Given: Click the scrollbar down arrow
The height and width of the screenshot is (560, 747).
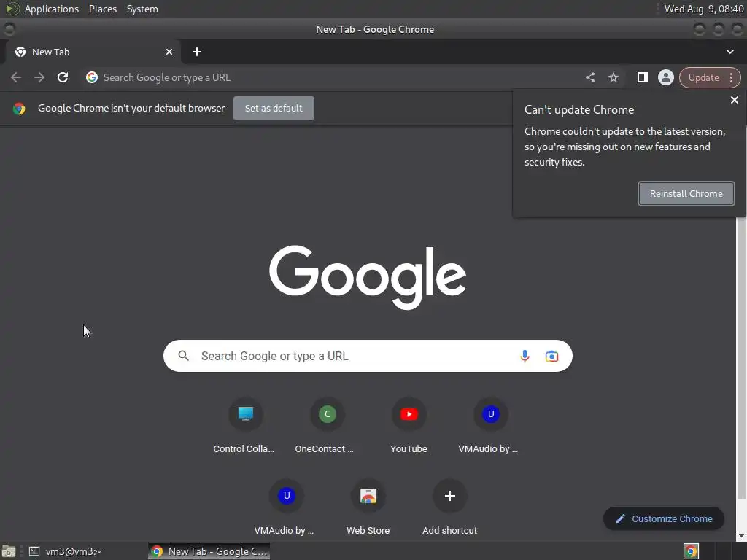Looking at the screenshot, I should click(741, 537).
